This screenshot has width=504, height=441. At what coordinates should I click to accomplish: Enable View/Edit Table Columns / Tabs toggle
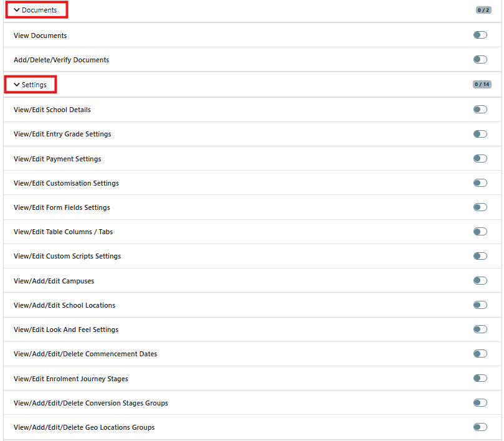pos(480,232)
